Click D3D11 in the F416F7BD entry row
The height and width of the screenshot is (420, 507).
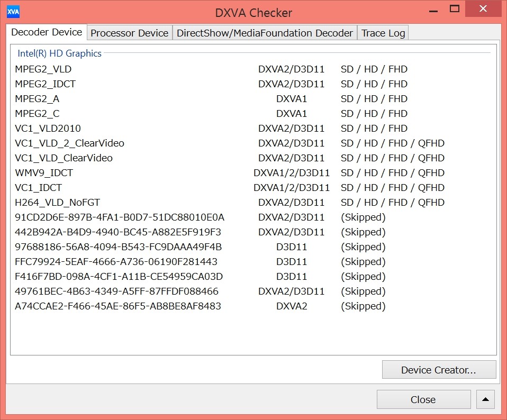pos(292,277)
